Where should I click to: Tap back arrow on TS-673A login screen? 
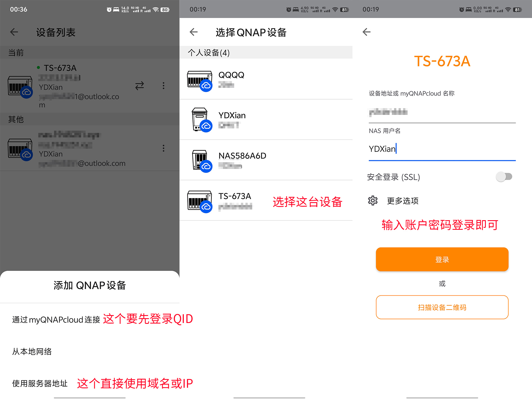point(366,32)
